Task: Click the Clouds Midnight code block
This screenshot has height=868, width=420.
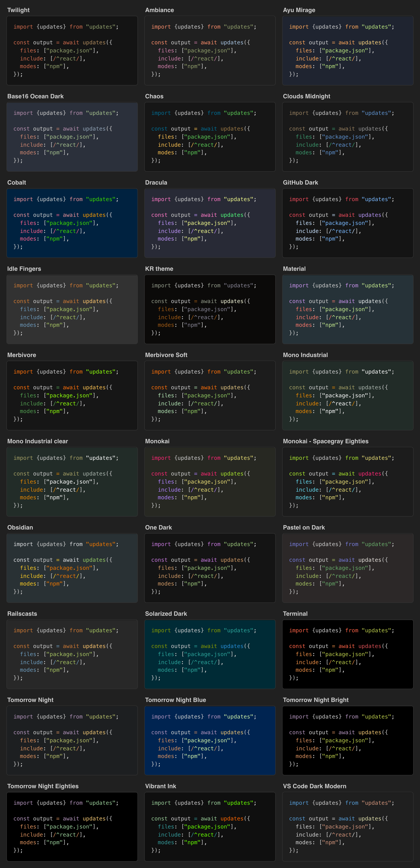Action: (x=348, y=137)
